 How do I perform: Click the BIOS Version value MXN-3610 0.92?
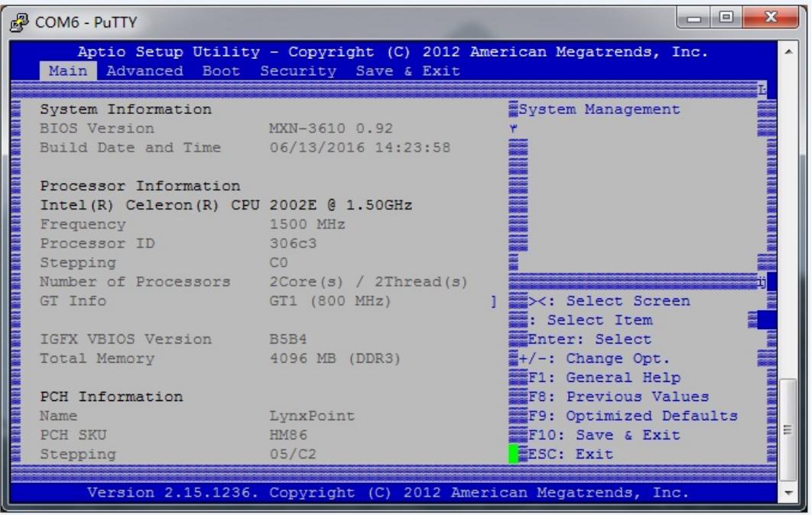pyautogui.click(x=330, y=129)
